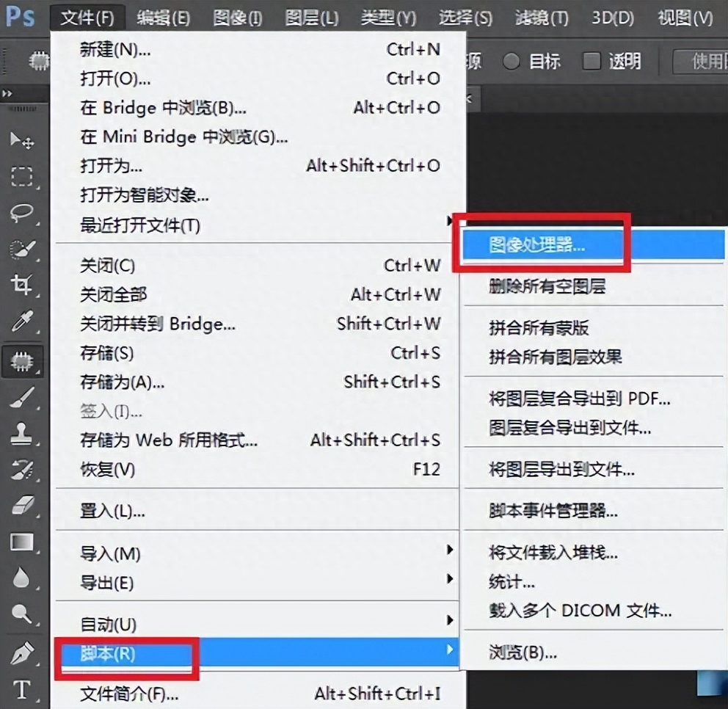Open the 图层(L) menu
Viewport: 728px width, 709px height.
[312, 18]
